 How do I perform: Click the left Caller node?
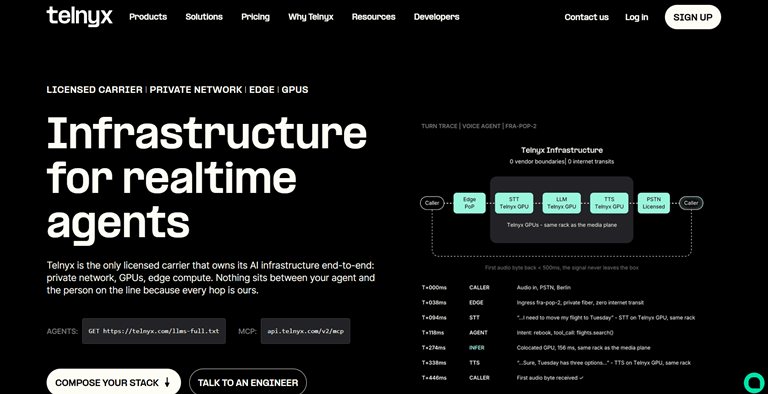point(432,203)
